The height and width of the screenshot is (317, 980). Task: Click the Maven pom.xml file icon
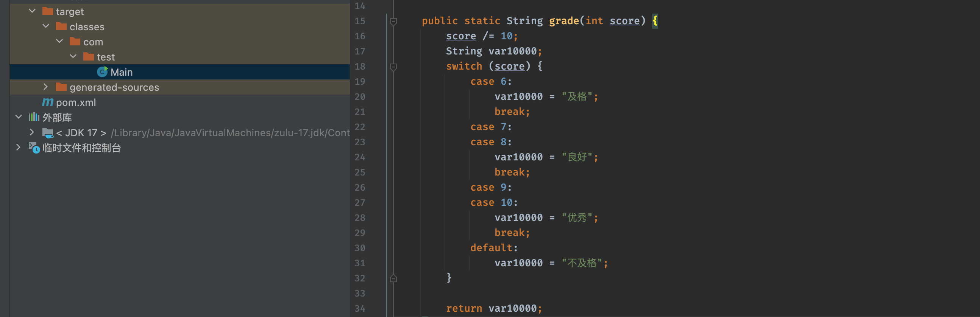pos(48,102)
